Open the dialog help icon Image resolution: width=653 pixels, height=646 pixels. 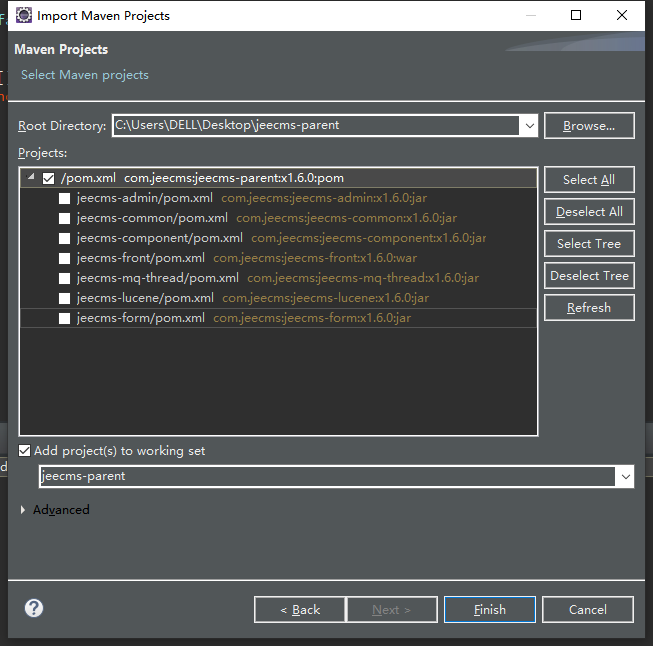tap(34, 608)
